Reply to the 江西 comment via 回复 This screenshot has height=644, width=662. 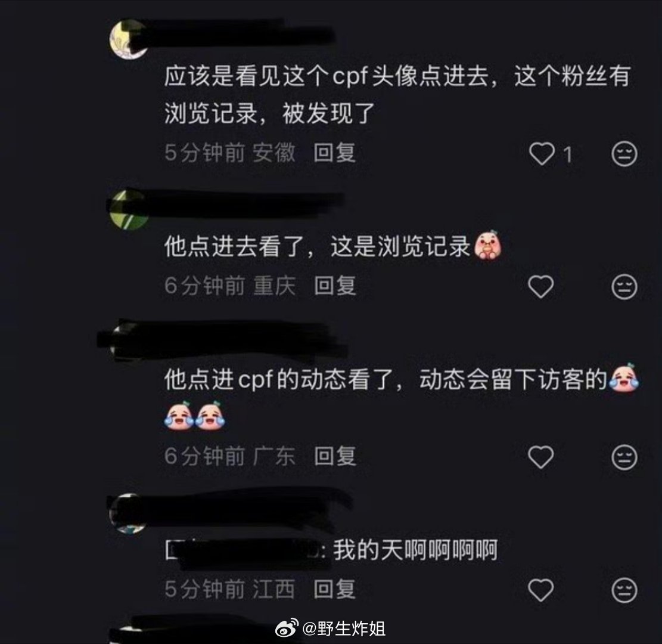point(334,589)
